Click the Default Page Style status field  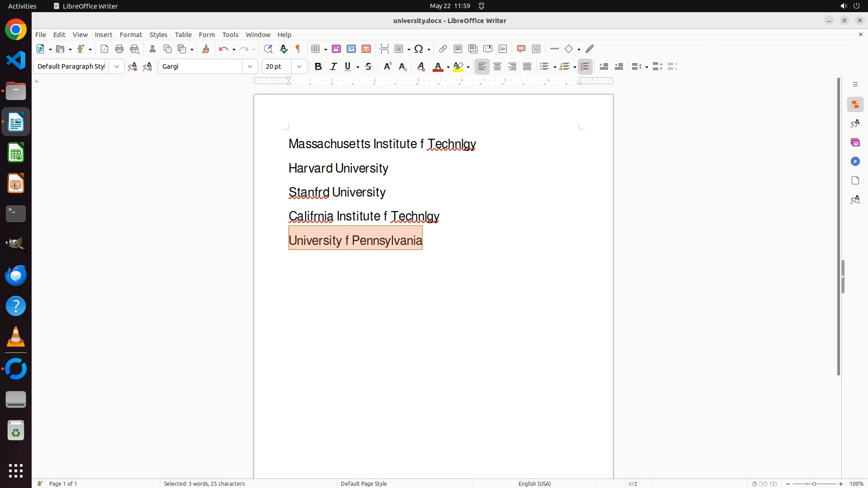pos(363,483)
